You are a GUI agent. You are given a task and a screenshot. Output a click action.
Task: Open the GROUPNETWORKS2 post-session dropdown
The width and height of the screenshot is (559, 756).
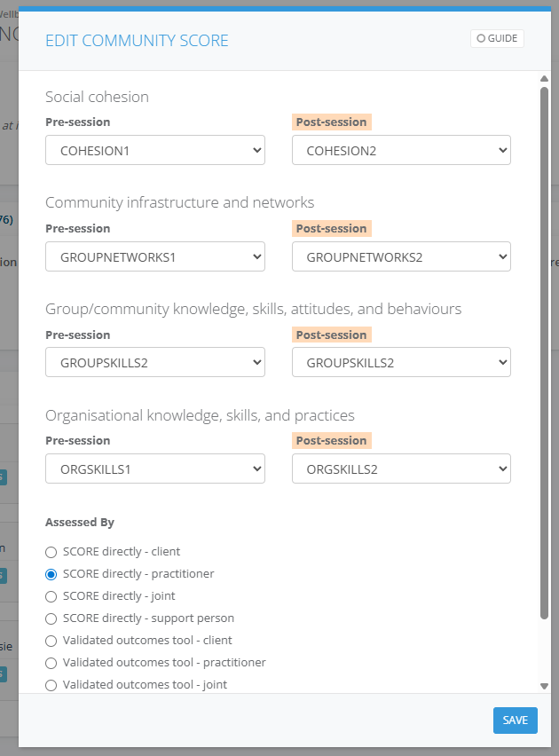pyautogui.click(x=401, y=256)
